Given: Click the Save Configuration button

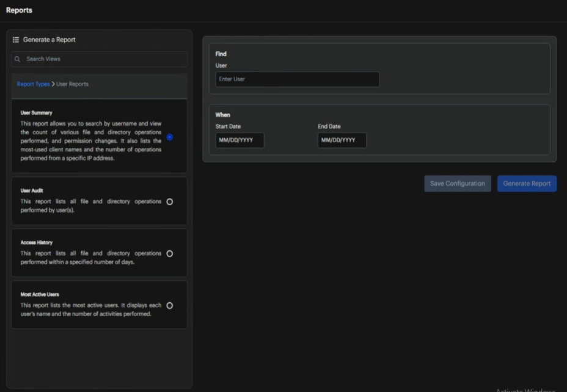Looking at the screenshot, I should [x=458, y=184].
